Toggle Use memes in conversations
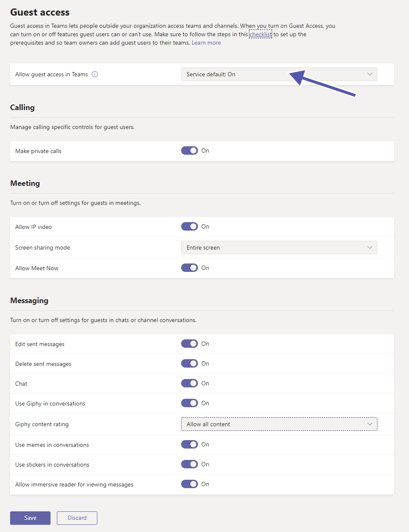409x532 pixels. (190, 444)
